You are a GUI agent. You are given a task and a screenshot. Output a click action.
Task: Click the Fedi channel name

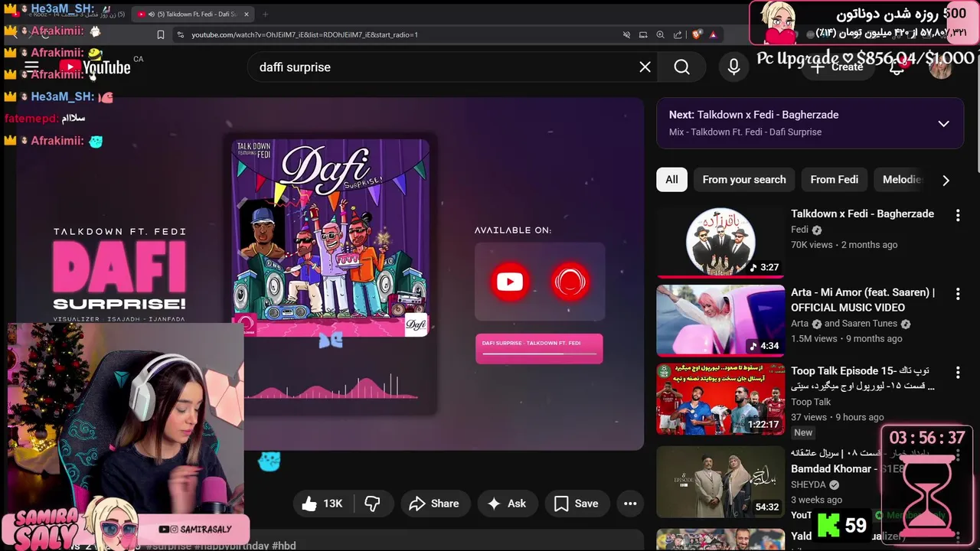799,230
